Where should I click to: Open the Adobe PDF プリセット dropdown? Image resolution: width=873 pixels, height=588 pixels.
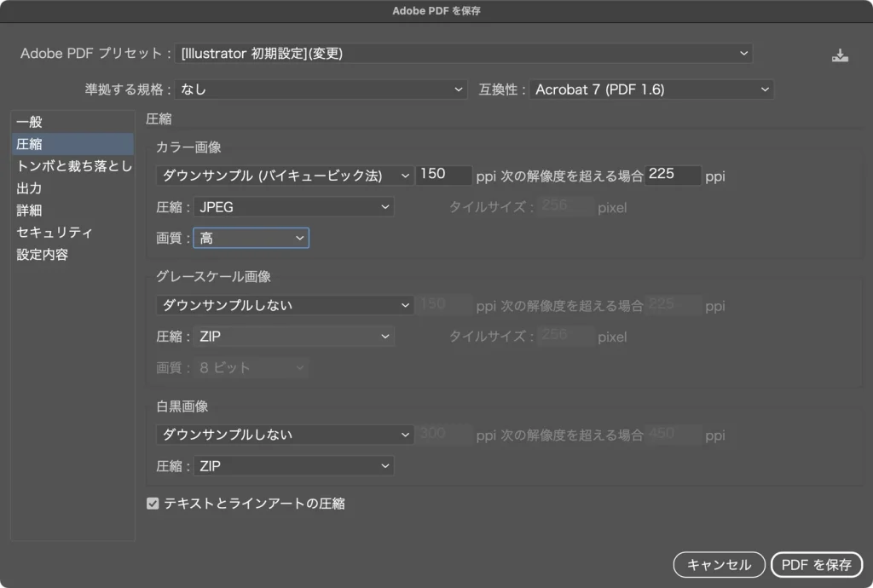(464, 54)
